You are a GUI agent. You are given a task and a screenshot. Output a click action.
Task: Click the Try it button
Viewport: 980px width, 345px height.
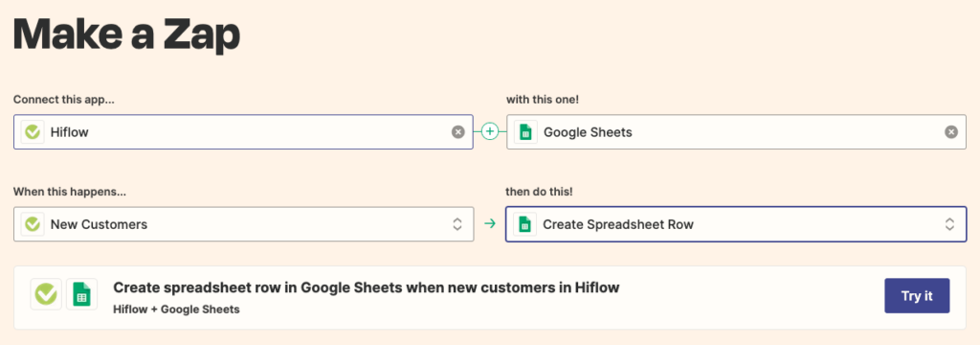pos(917,295)
